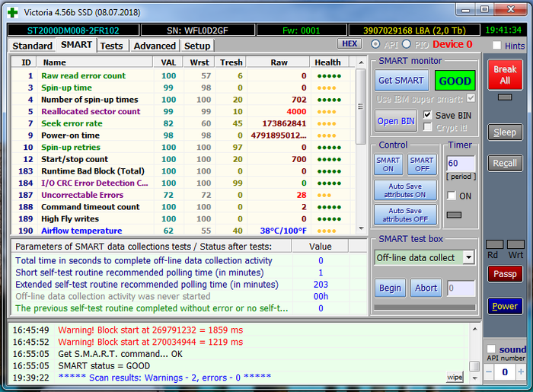Toggle the Crypt it! checkbox
The image size is (533, 392).
(x=428, y=127)
